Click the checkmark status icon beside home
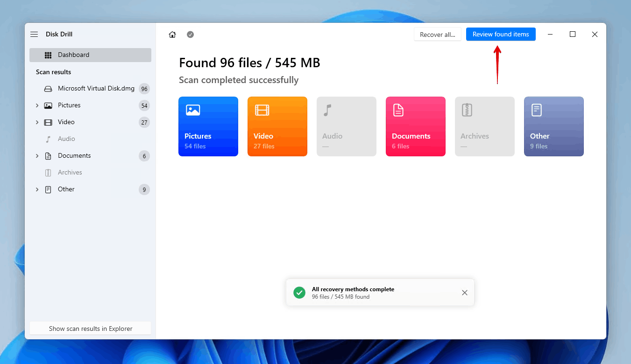The height and width of the screenshot is (364, 631). tap(190, 35)
